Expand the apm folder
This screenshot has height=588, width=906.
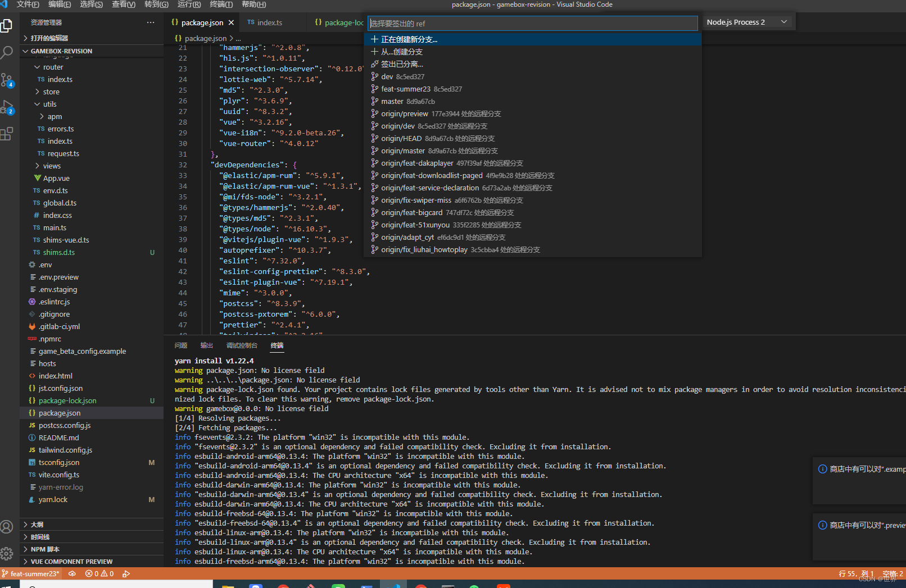pos(55,116)
